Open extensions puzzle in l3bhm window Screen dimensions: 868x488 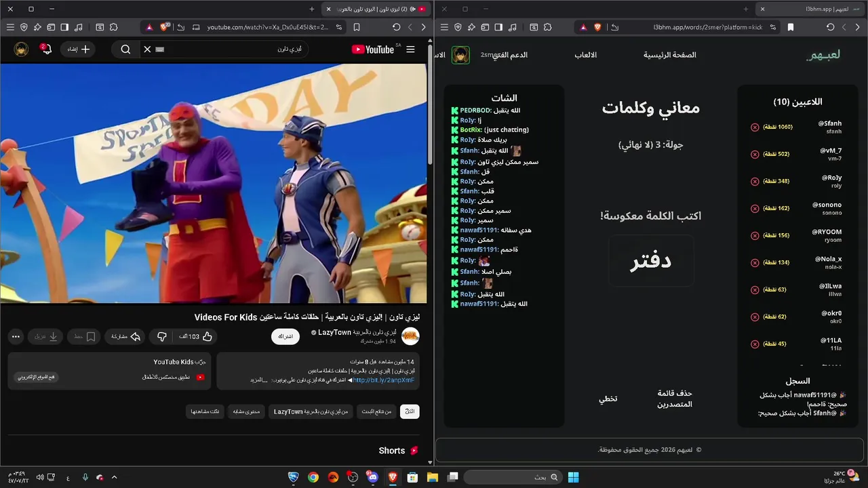[x=547, y=27]
